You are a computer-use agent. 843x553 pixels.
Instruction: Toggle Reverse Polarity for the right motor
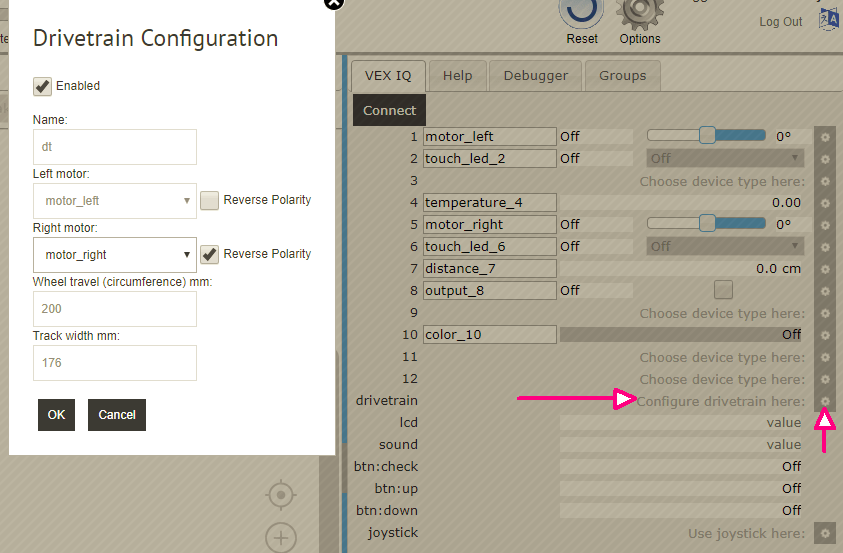[x=210, y=254]
